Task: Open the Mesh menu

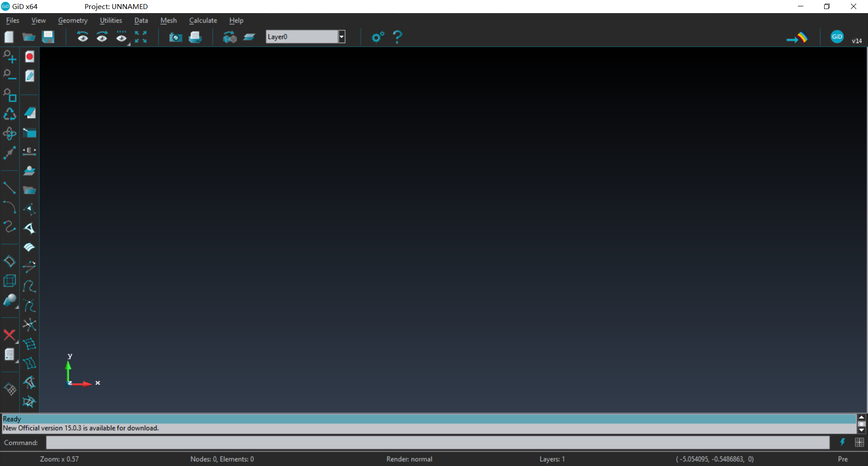Action: (169, 20)
